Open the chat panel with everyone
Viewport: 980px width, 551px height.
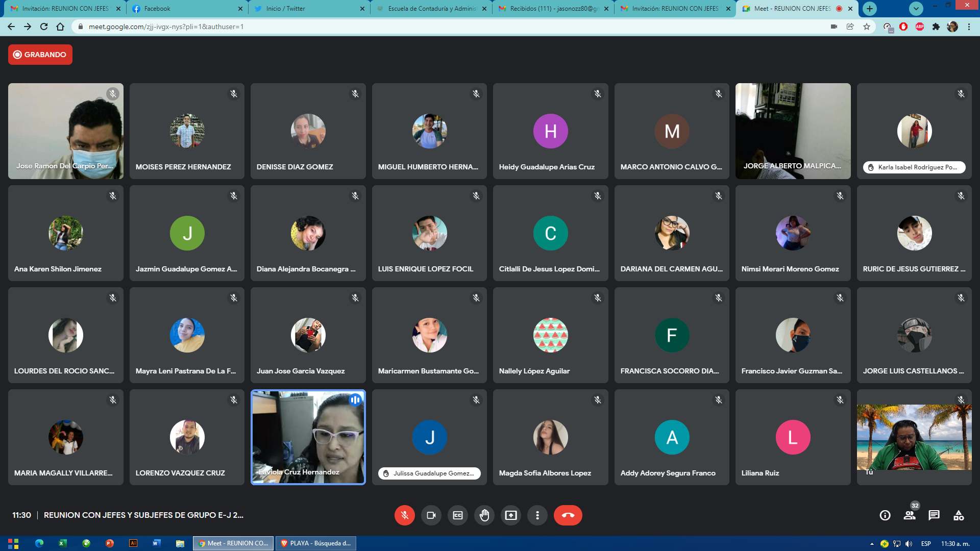click(x=934, y=515)
